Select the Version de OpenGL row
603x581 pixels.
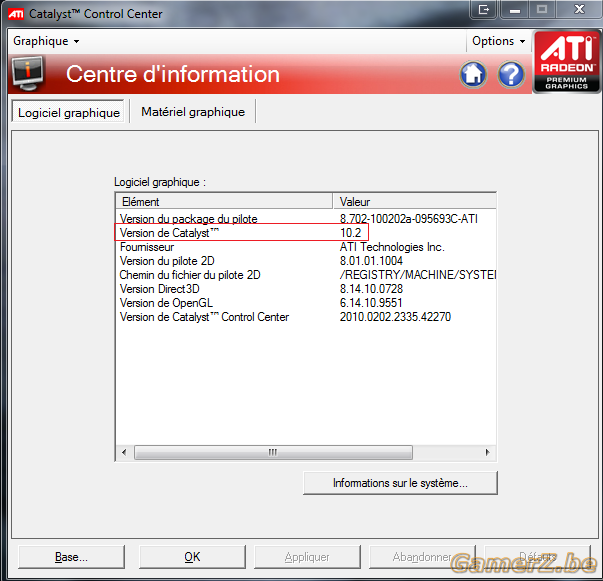(306, 303)
